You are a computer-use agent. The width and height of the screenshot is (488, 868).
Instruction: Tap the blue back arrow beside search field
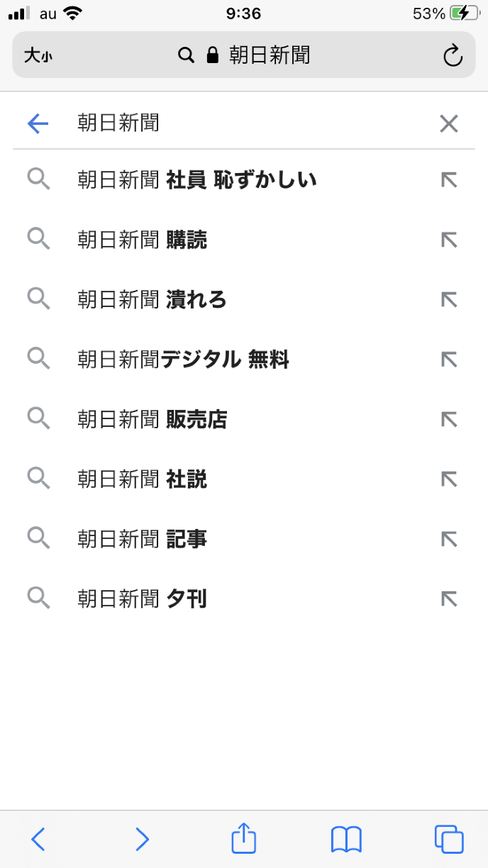[x=38, y=124]
